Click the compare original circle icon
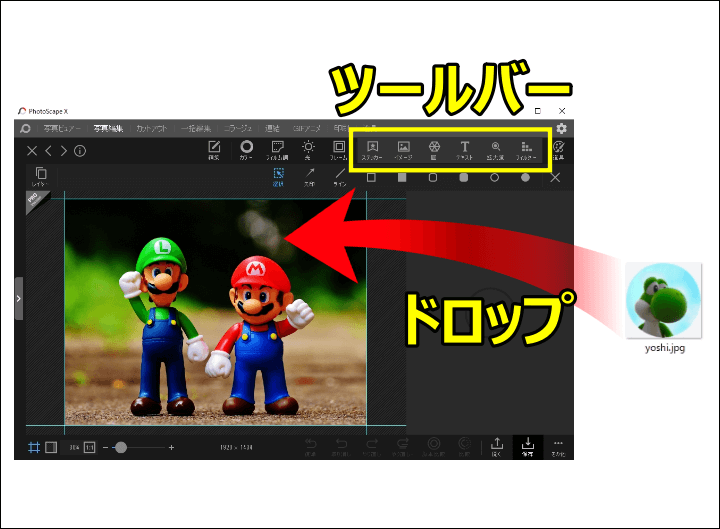Image resolution: width=720 pixels, height=529 pixels. click(x=433, y=447)
